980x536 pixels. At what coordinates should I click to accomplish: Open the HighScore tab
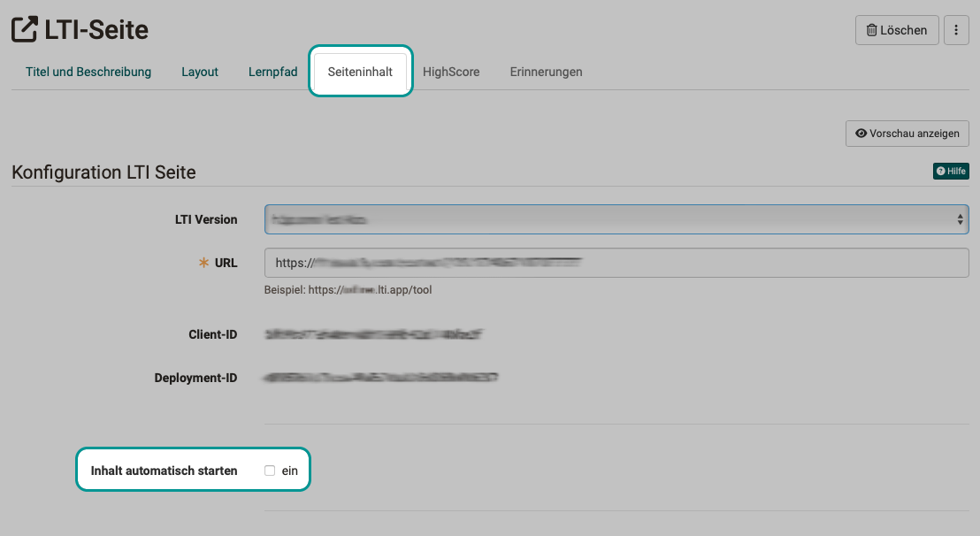(x=451, y=72)
